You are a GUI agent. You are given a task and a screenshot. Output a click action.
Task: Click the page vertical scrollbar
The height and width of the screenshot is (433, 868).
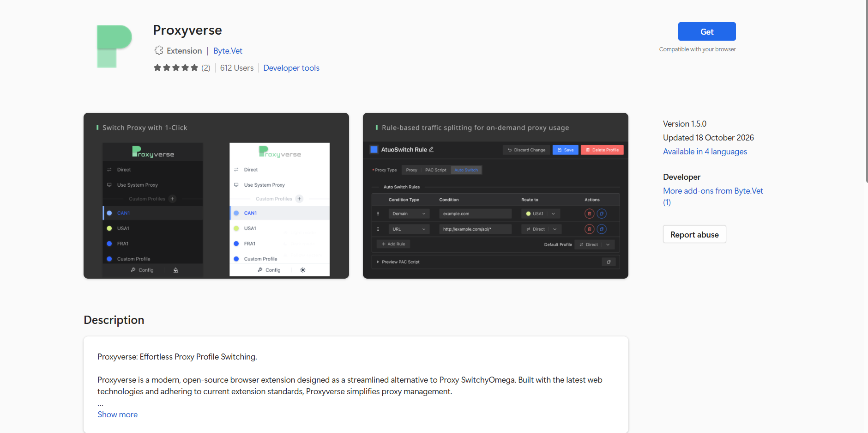(867, 92)
